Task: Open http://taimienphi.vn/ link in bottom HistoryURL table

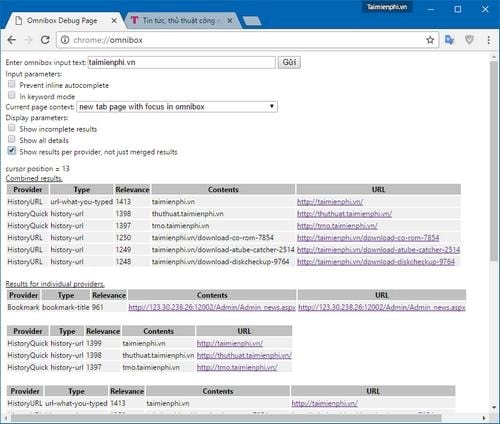Action: (x=324, y=403)
